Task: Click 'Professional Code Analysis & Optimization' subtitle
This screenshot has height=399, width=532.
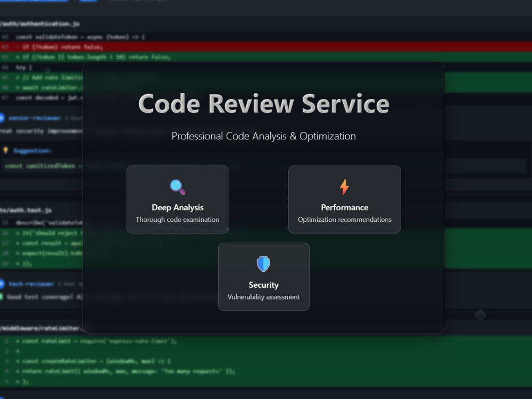Action: point(264,136)
